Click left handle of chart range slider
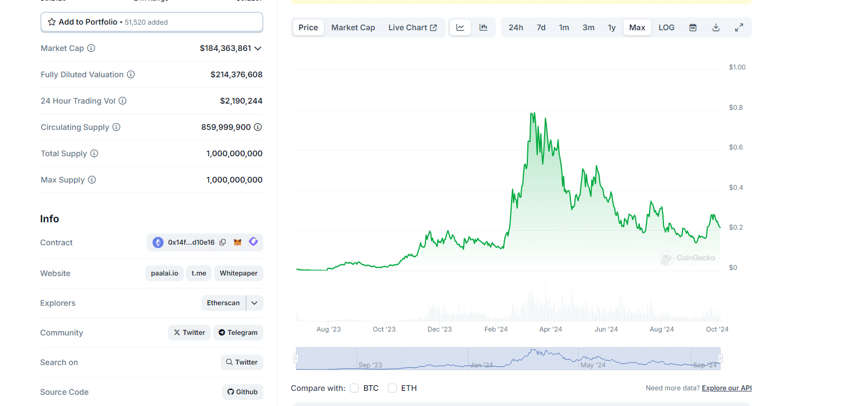 point(296,358)
